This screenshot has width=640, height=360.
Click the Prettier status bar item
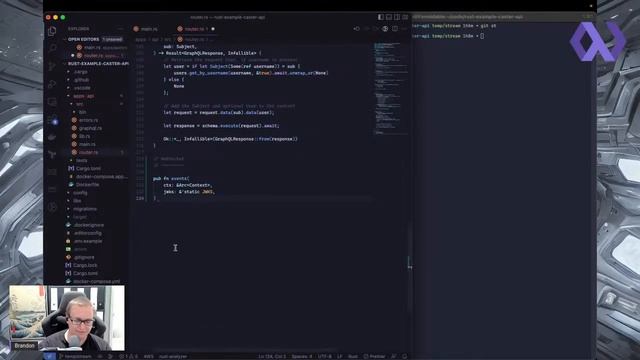point(374,356)
